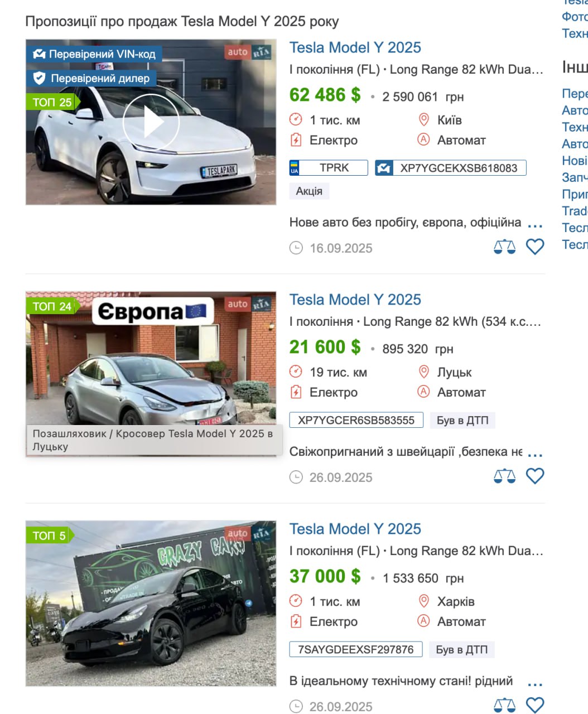Viewport: 588px width, 714px height.
Task: Add Lutsk Tesla to comparison scales
Action: [505, 476]
